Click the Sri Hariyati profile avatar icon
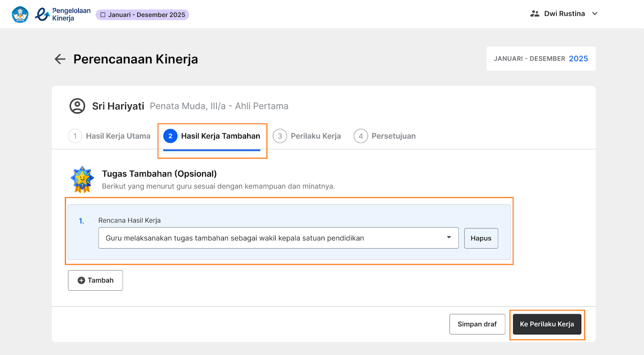Screen dimensions: 644x355 [77, 106]
